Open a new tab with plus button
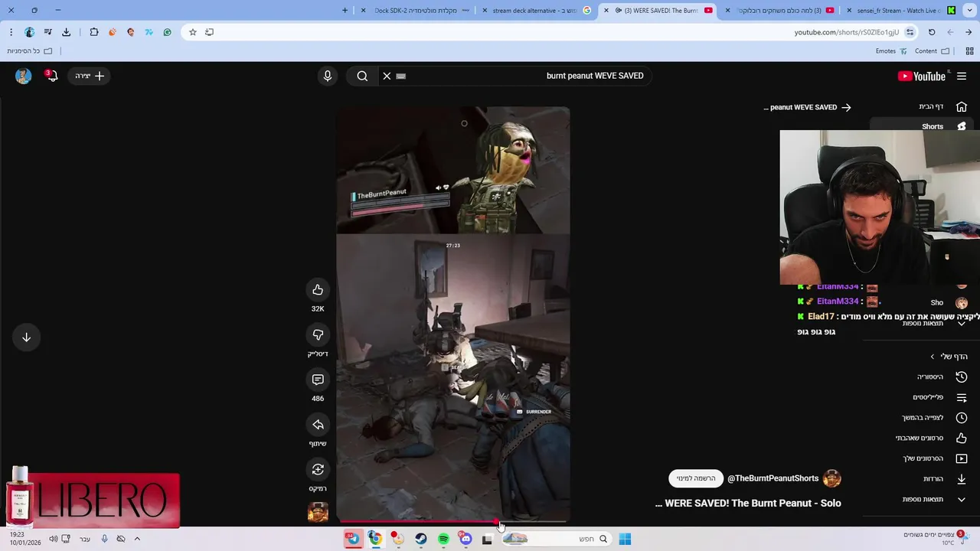The image size is (980, 551). (345, 11)
